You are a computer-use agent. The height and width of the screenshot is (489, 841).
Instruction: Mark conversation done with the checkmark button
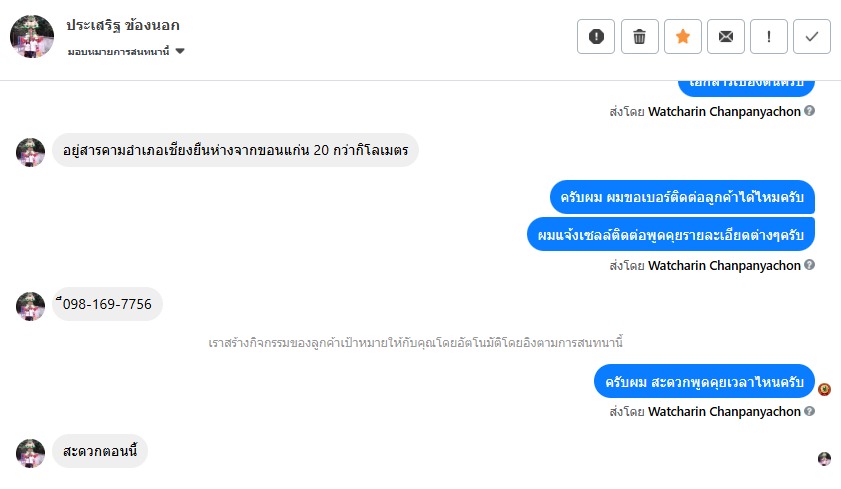812,37
